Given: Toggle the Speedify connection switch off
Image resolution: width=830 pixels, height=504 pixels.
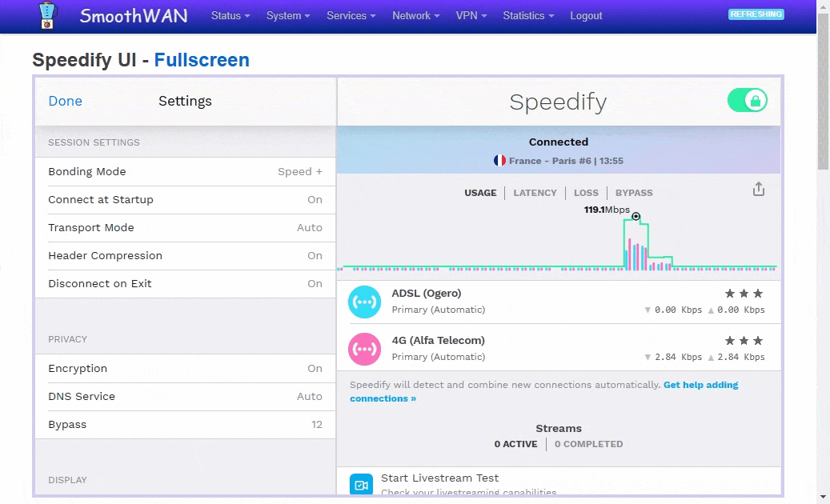Looking at the screenshot, I should tap(747, 101).
